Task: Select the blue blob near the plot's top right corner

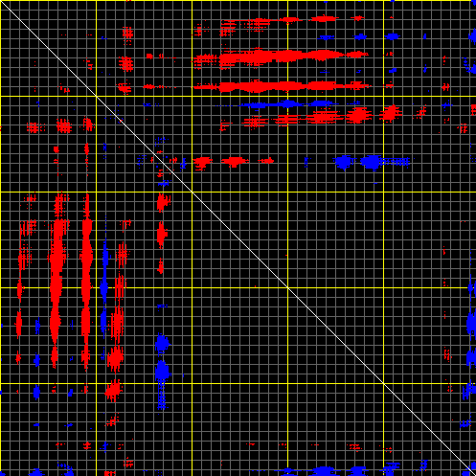Action: (x=473, y=35)
